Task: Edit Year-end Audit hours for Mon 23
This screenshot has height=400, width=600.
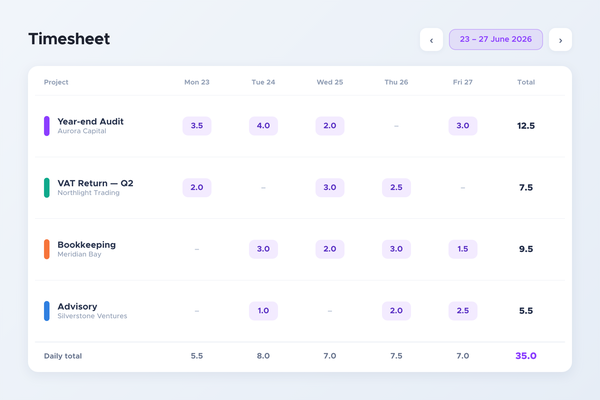Action: coord(197,126)
